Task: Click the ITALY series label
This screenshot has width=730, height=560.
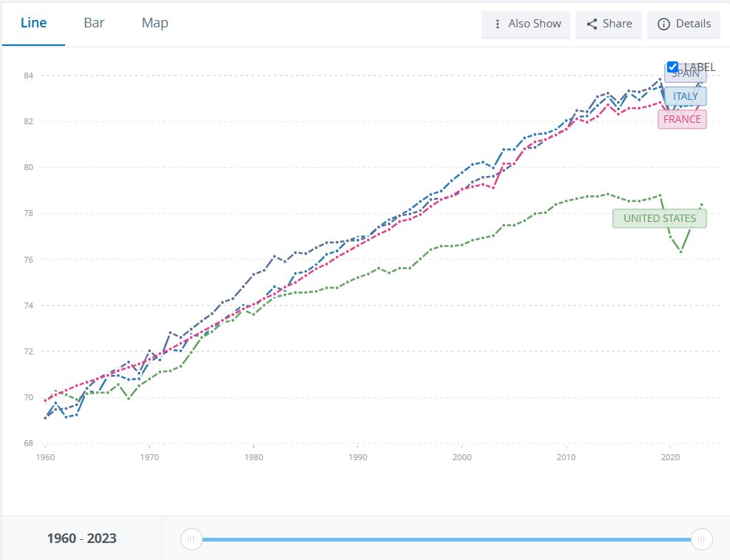Action: (685, 96)
